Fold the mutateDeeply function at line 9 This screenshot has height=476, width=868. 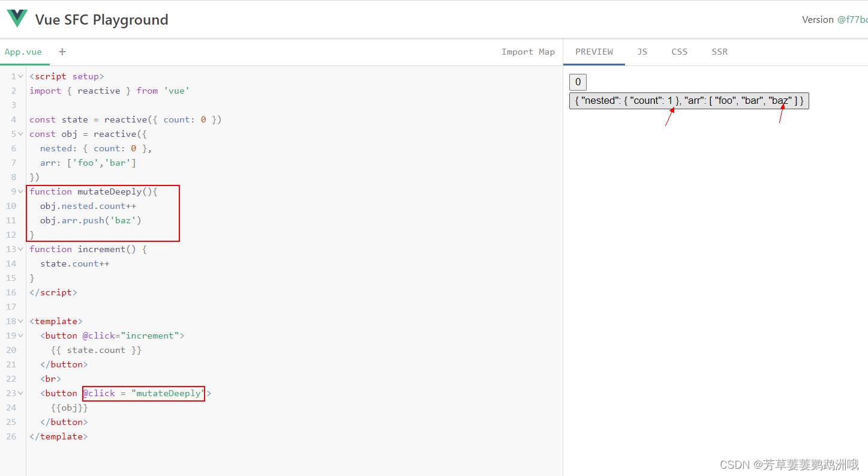pyautogui.click(x=21, y=191)
